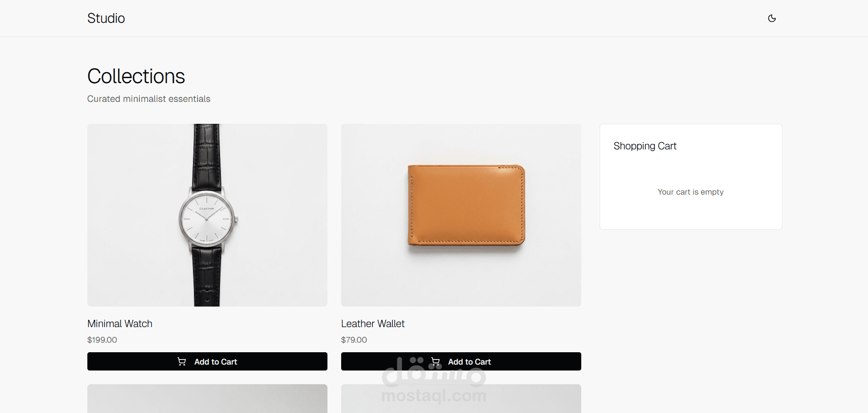Image resolution: width=868 pixels, height=413 pixels.
Task: Open the Minimal Watch product image
Action: pyautogui.click(x=207, y=215)
